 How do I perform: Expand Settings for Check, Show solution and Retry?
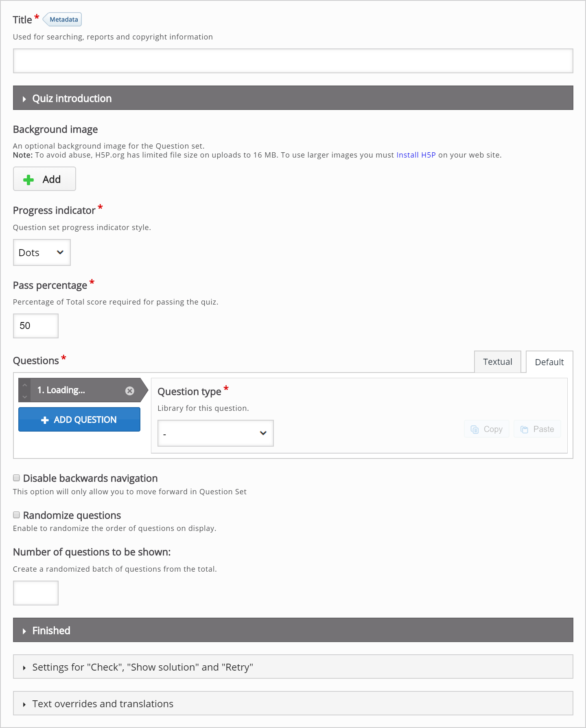pos(293,667)
